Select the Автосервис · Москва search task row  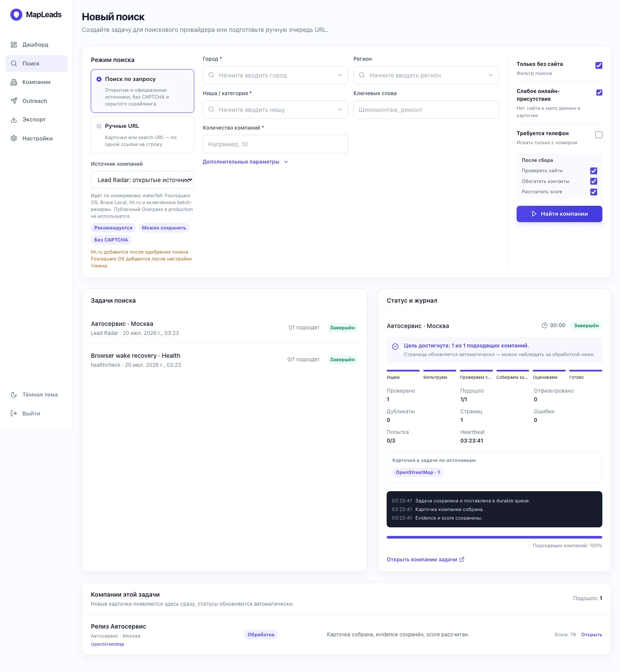point(224,328)
